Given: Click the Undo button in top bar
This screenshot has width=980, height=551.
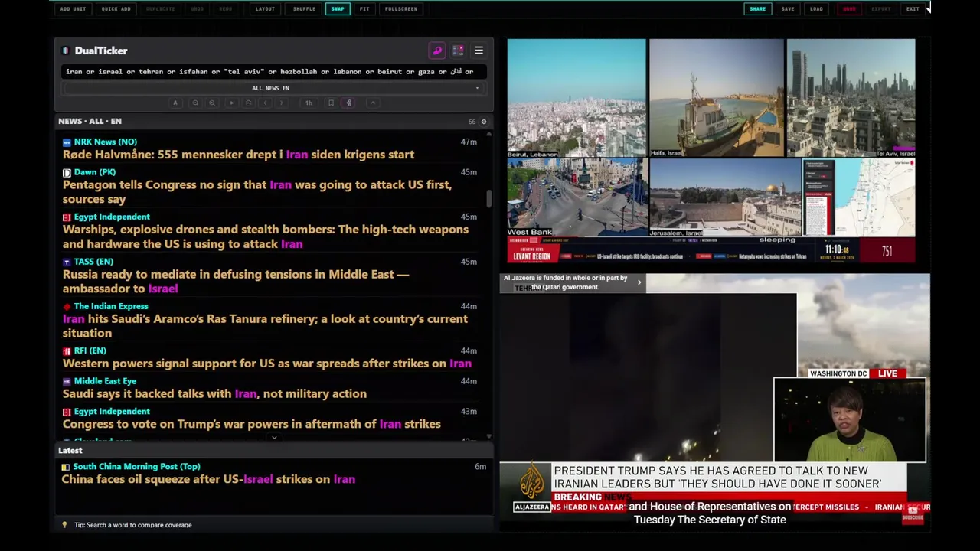Looking at the screenshot, I should 198,9.
